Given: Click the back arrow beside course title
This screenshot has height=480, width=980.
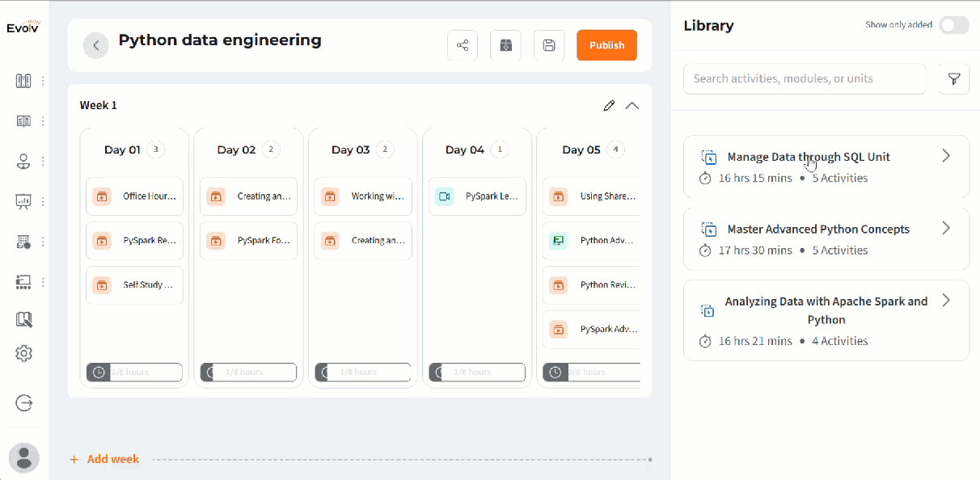Looking at the screenshot, I should pos(95,45).
